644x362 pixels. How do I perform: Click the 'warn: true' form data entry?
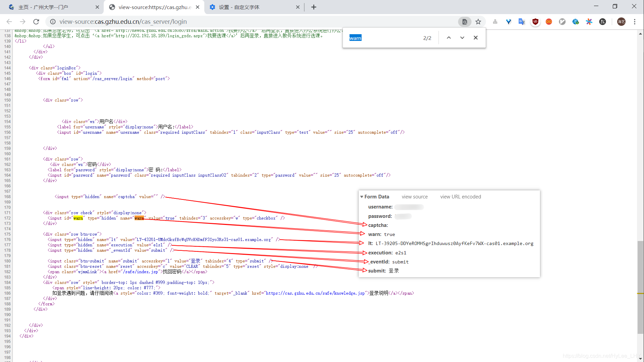pos(382,234)
